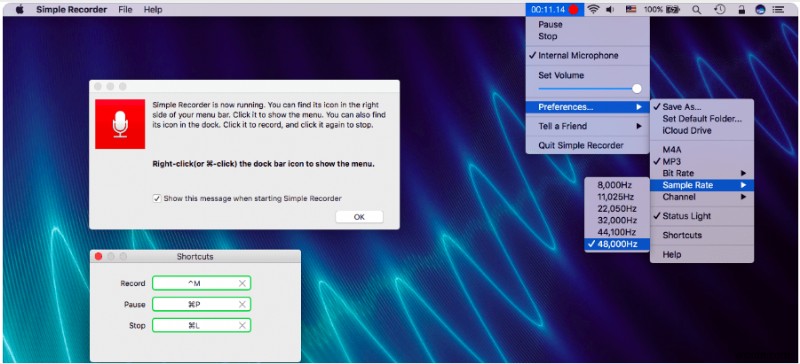800x364 pixels.
Task: Open Help in Preferences submenu
Action: pos(702,254)
